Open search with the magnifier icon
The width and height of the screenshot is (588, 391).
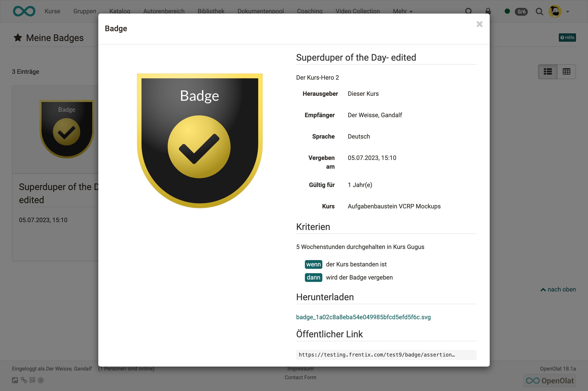[539, 11]
